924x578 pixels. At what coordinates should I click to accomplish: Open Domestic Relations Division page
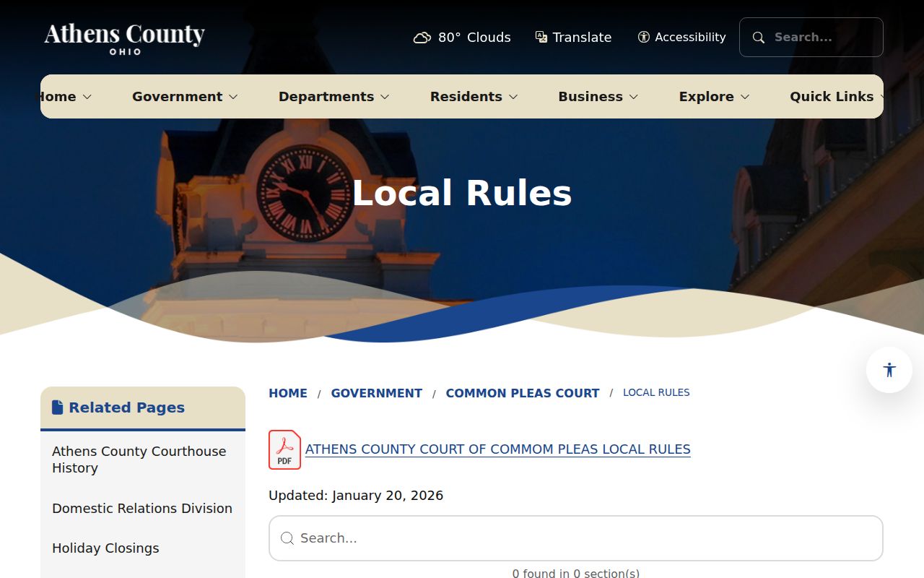tap(143, 509)
